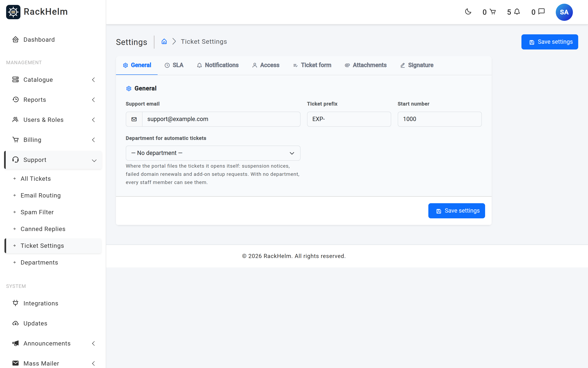Click the Announcements megaphone icon
Image resolution: width=588 pixels, height=368 pixels.
16,343
